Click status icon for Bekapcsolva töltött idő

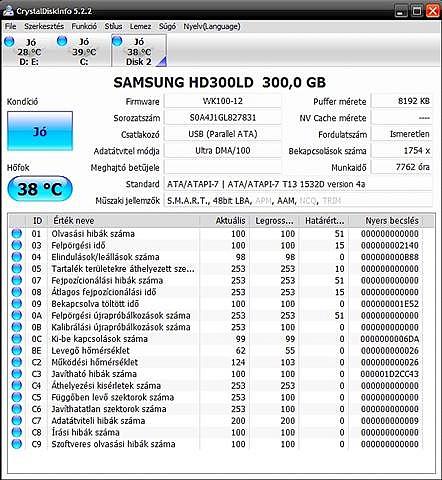(17, 304)
